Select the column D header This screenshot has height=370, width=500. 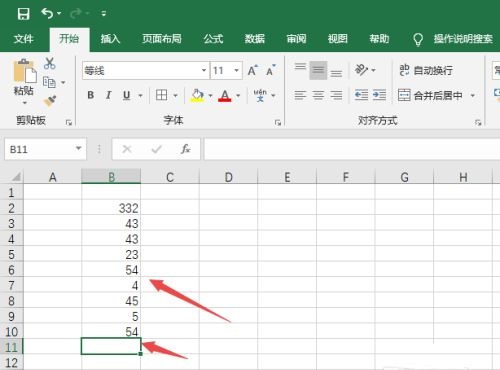click(228, 177)
